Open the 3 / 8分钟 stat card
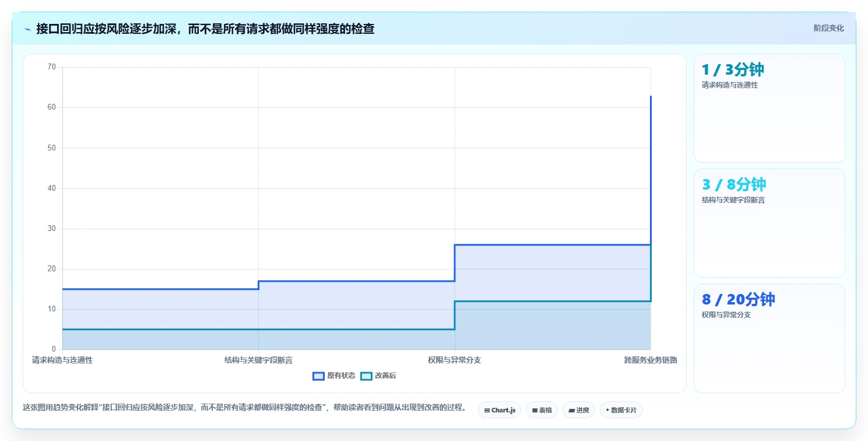Screen dimensions: 868x441 (x=769, y=223)
